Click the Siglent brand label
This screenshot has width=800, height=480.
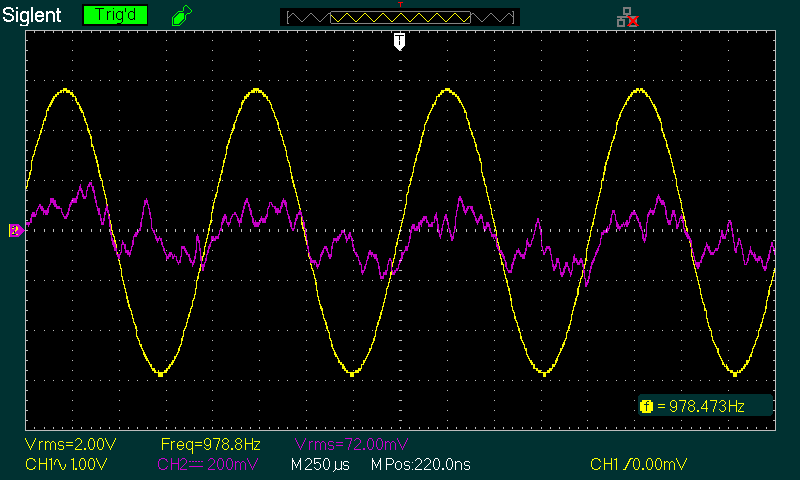click(x=32, y=15)
